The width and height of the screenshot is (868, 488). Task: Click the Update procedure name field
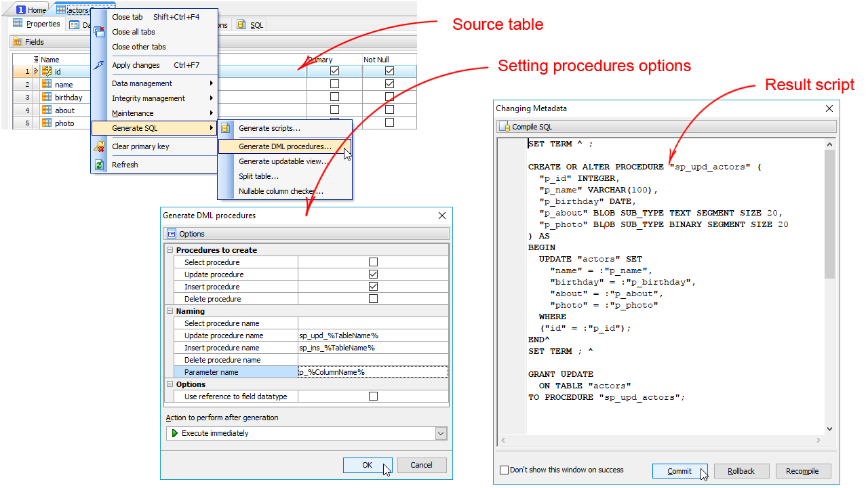372,335
